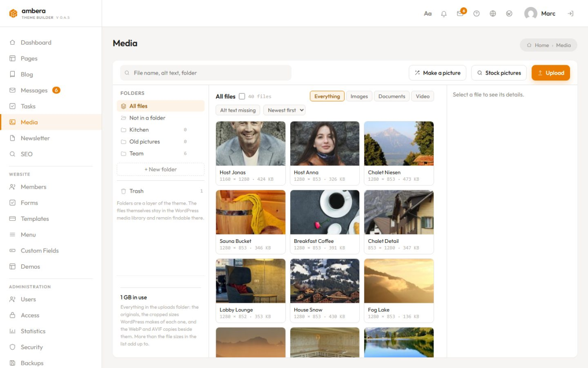Click Stock pictures button

tap(499, 73)
